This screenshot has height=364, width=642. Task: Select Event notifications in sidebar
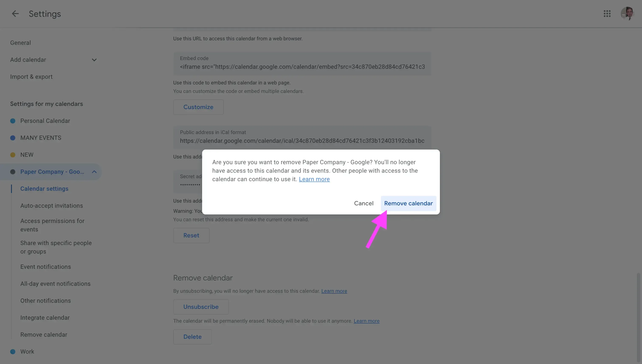(x=45, y=266)
